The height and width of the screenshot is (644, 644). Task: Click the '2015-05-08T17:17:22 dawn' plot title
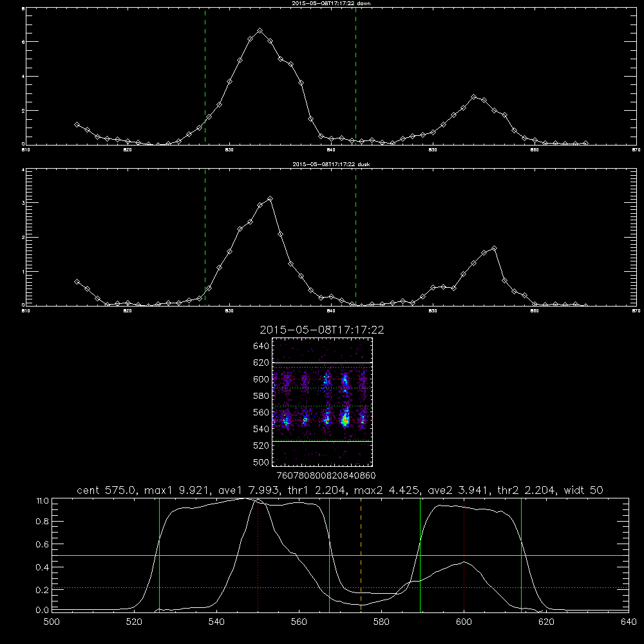[x=331, y=3]
